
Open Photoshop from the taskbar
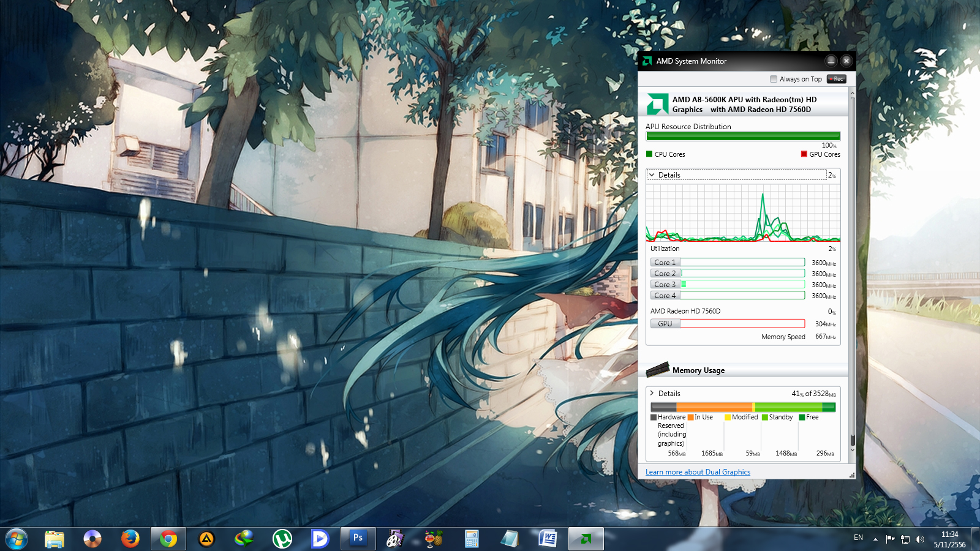[358, 539]
